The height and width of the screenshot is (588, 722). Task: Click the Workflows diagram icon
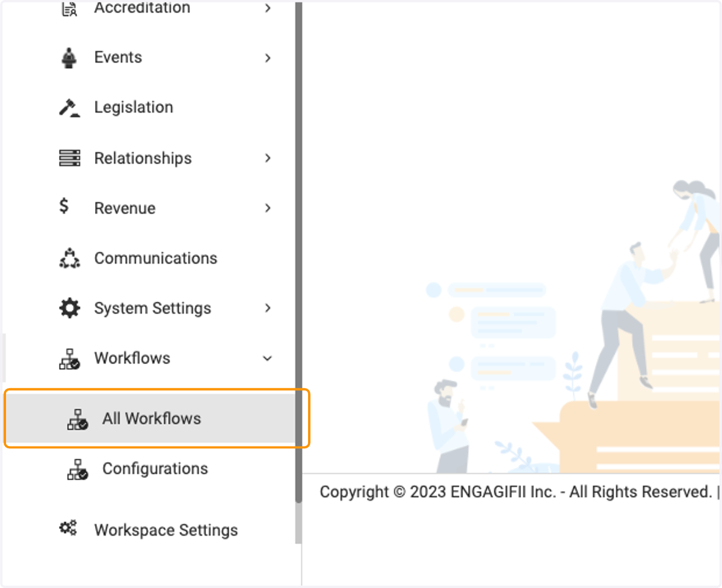69,359
